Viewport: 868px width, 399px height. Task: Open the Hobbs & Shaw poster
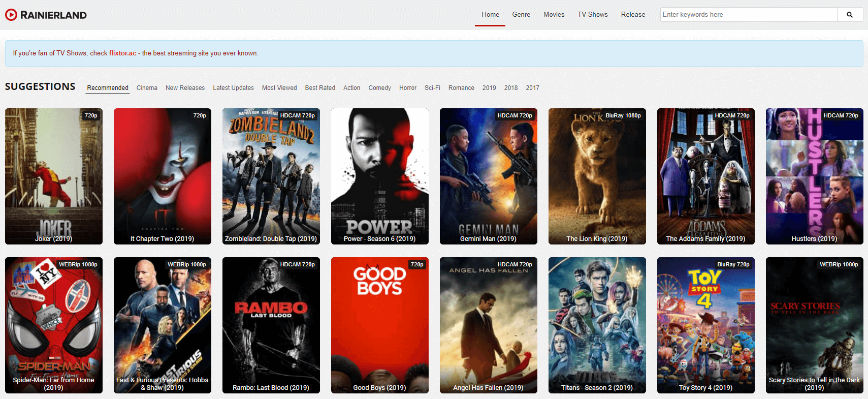pos(163,325)
